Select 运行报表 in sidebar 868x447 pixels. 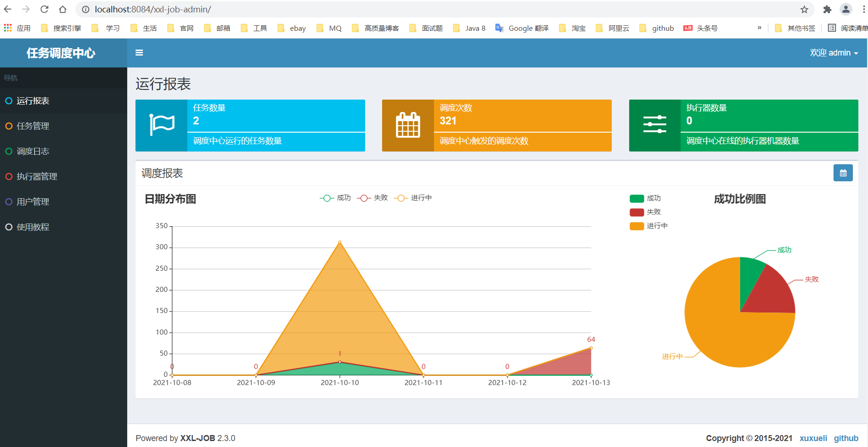pyautogui.click(x=63, y=101)
